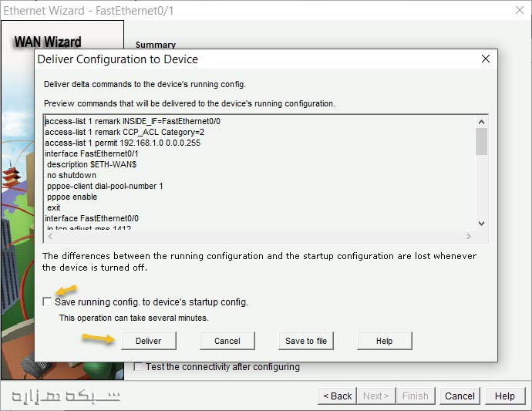Click the 'exit' command line

pos(54,207)
